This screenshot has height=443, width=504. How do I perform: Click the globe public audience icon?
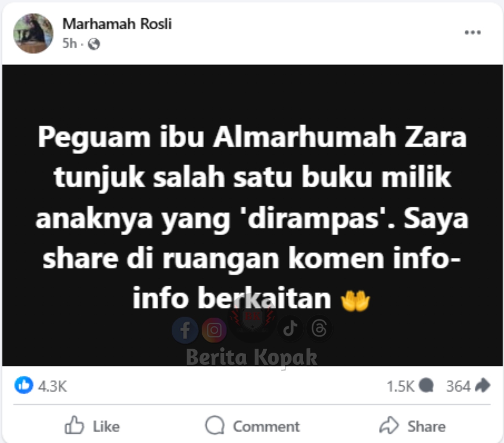coord(94,44)
